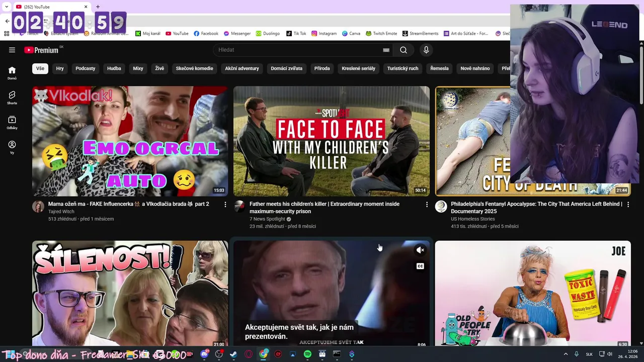This screenshot has width=644, height=362.
Task: Select the Vše filter chip
Action: point(40,68)
